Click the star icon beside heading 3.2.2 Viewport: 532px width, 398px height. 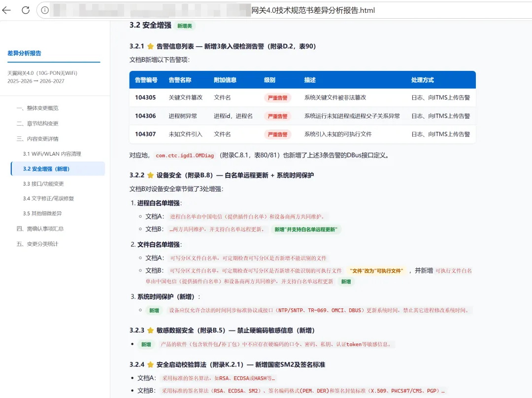coord(150,175)
